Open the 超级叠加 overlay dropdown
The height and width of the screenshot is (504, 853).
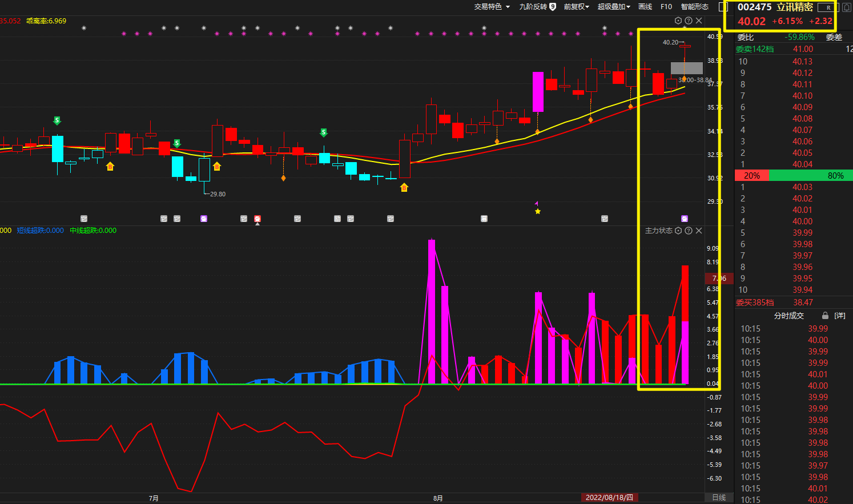[614, 7]
